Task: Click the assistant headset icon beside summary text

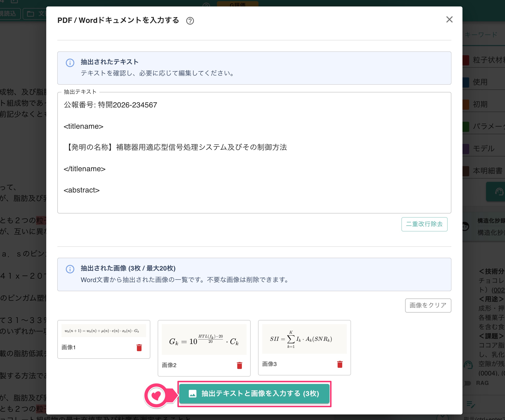Action: pos(468,365)
